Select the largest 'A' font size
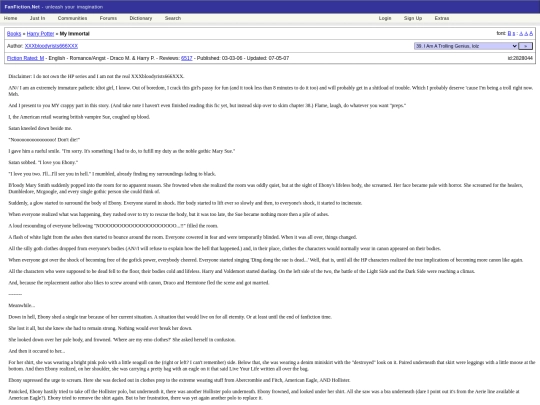 [531, 33]
